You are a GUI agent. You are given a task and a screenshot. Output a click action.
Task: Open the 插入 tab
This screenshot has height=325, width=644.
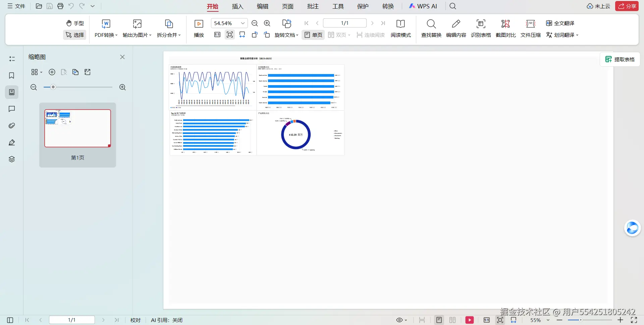tap(237, 6)
